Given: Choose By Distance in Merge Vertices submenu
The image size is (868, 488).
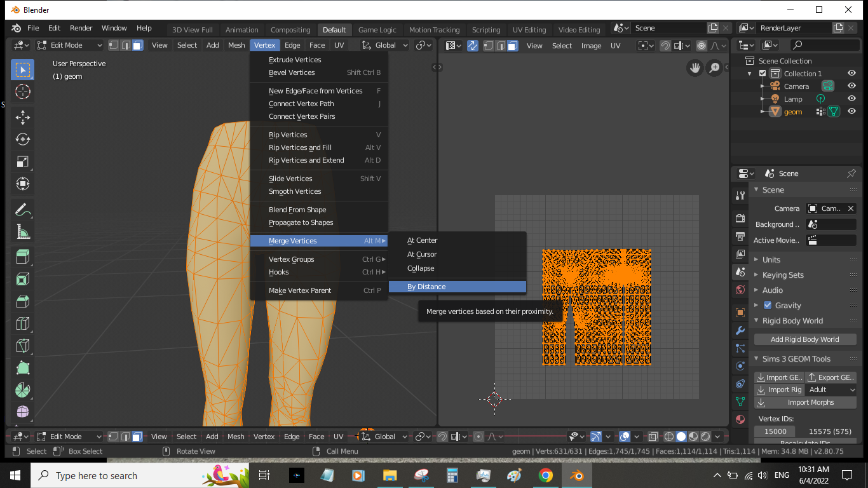Looking at the screenshot, I should click(458, 287).
